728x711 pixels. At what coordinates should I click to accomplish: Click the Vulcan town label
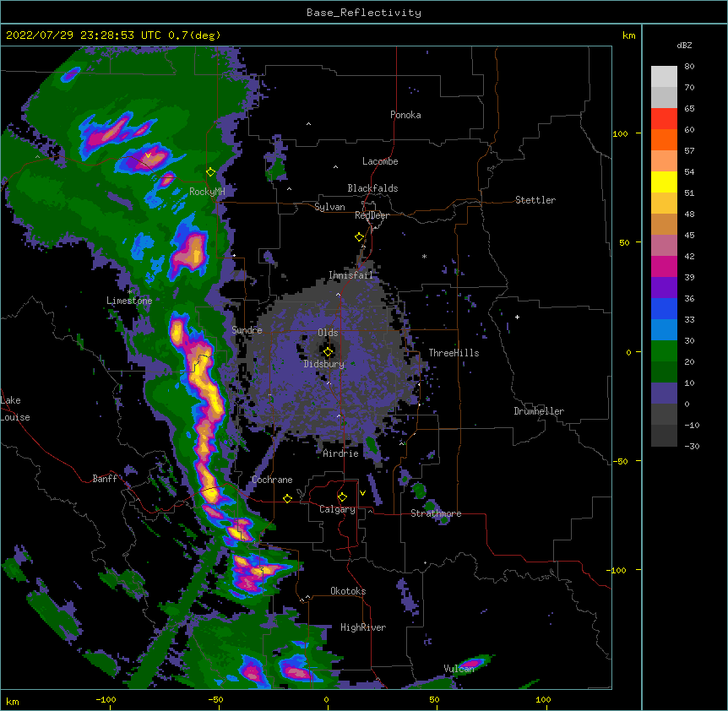point(459,669)
